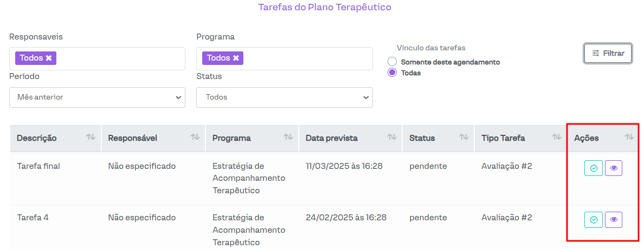644x249 pixels.
Task: Select Somente deste agendamento radio option
Action: click(x=392, y=62)
